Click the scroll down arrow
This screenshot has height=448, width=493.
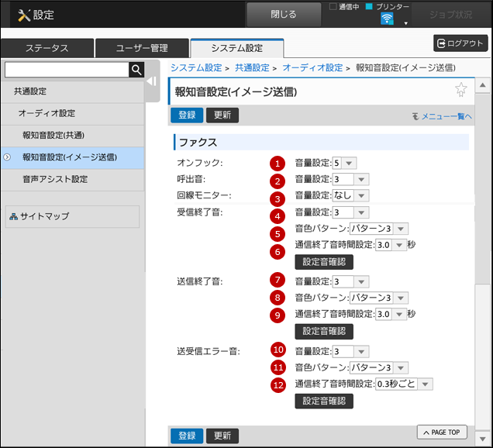tap(482, 439)
